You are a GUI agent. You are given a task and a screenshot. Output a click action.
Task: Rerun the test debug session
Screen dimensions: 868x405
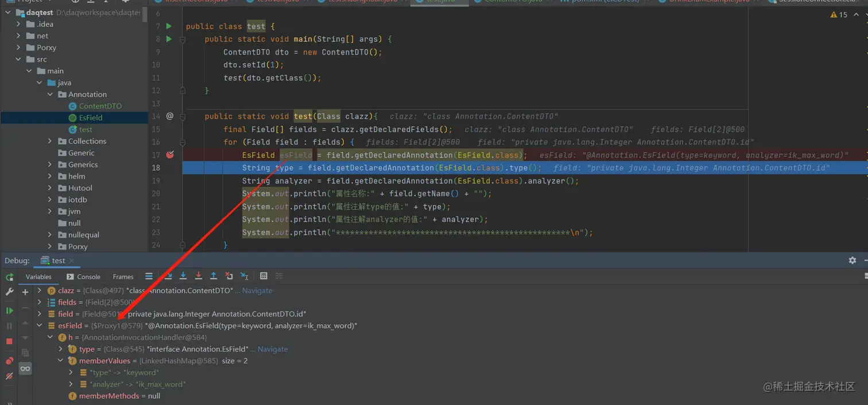pos(9,277)
